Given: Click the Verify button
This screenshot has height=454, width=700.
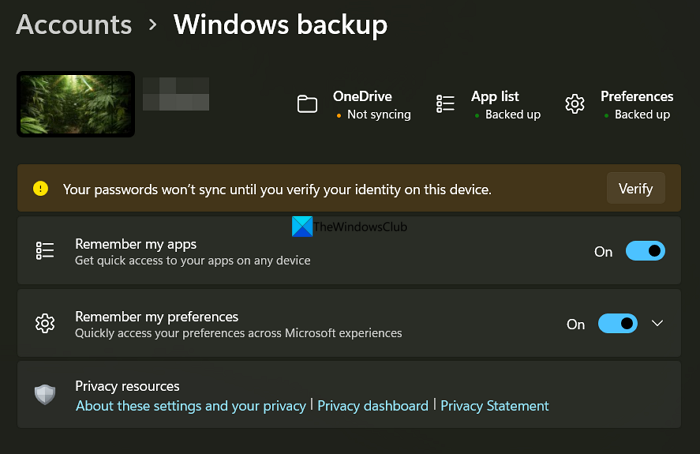Looking at the screenshot, I should [x=636, y=188].
